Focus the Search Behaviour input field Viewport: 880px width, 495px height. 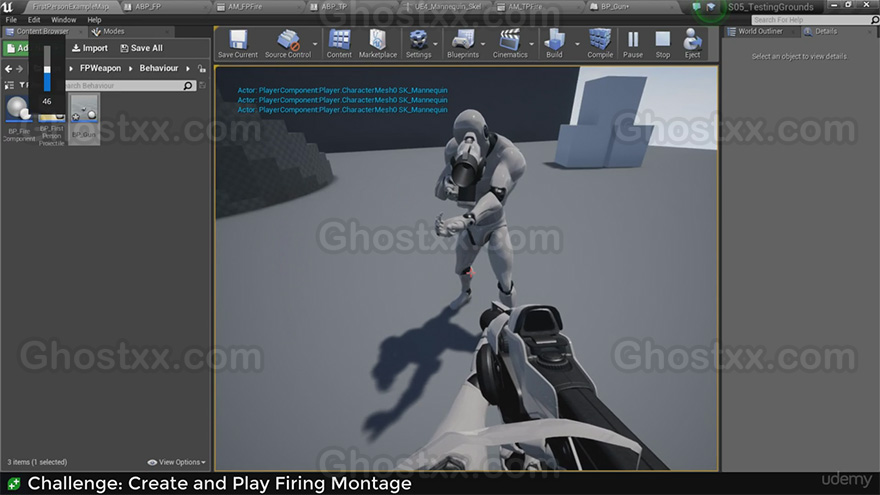click(x=124, y=86)
